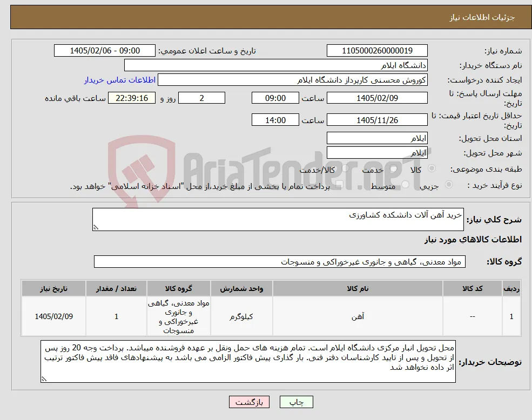
Task: Click the treasury payment note text
Action: click(200, 186)
